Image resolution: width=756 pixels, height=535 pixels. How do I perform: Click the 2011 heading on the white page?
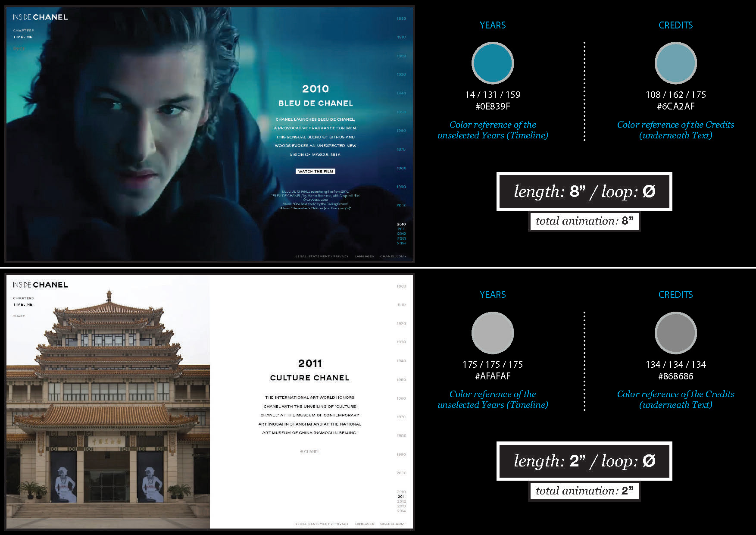[310, 363]
